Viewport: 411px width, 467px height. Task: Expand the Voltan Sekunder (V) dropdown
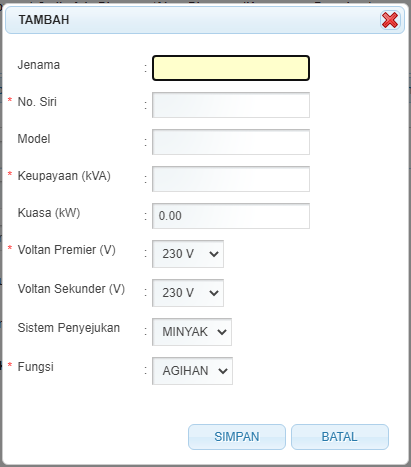click(x=188, y=293)
